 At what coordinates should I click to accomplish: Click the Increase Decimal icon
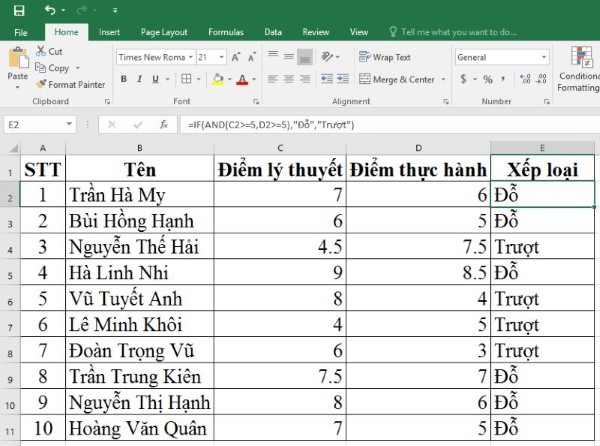(x=525, y=79)
